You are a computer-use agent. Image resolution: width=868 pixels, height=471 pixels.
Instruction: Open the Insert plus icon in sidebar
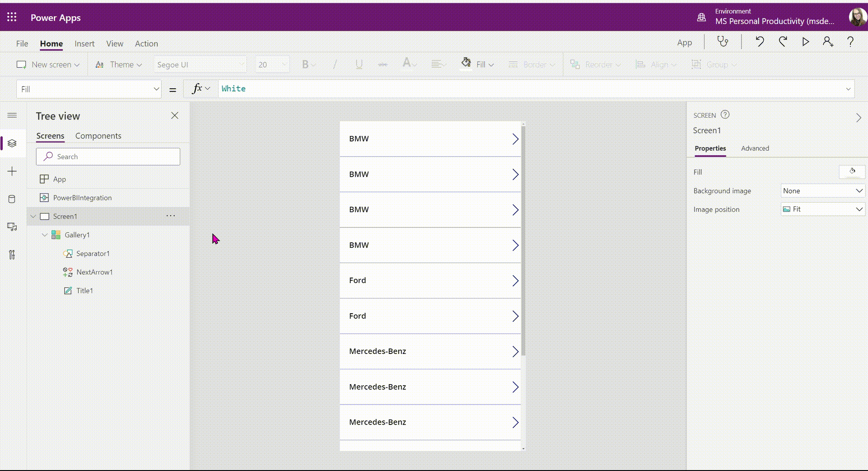pyautogui.click(x=12, y=171)
